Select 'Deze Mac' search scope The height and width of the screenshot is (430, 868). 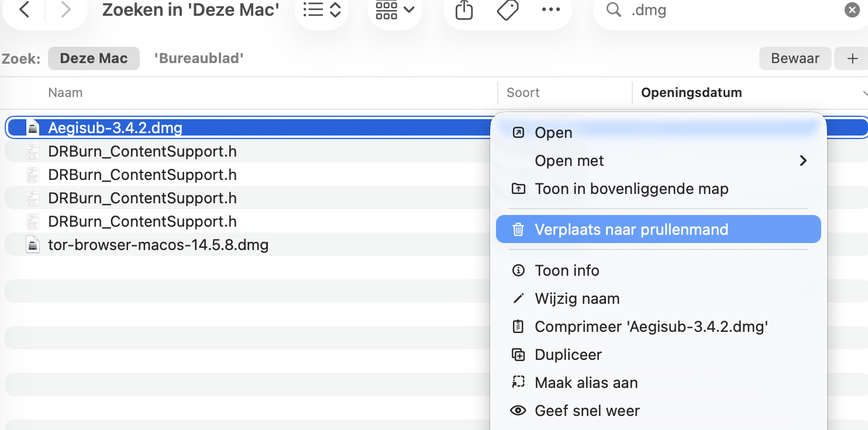pos(94,58)
